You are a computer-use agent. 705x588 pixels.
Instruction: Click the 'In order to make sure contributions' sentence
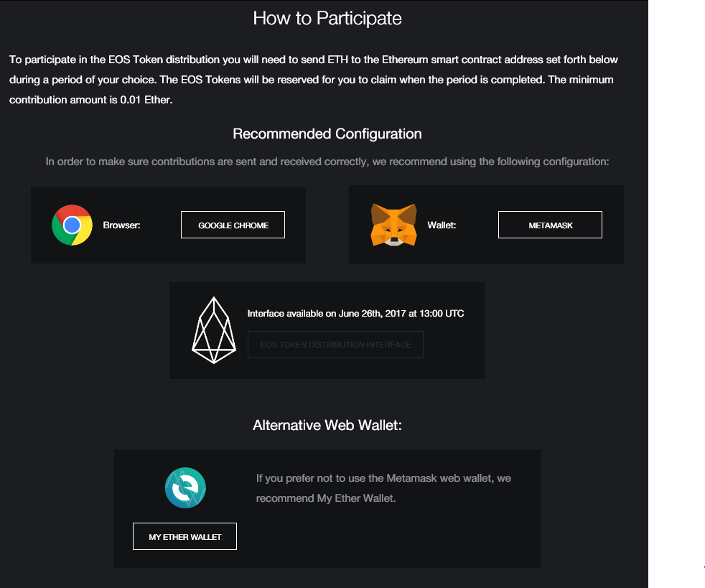click(327, 162)
